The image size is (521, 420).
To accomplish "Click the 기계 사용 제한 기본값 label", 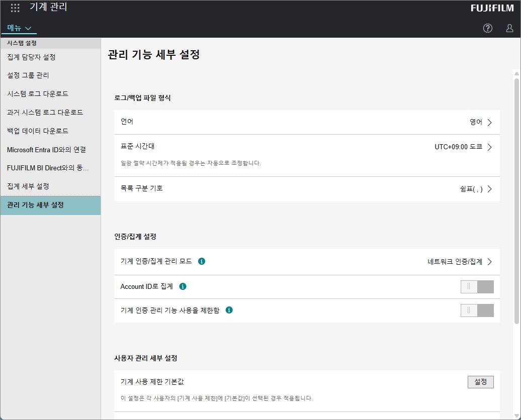I will point(152,382).
